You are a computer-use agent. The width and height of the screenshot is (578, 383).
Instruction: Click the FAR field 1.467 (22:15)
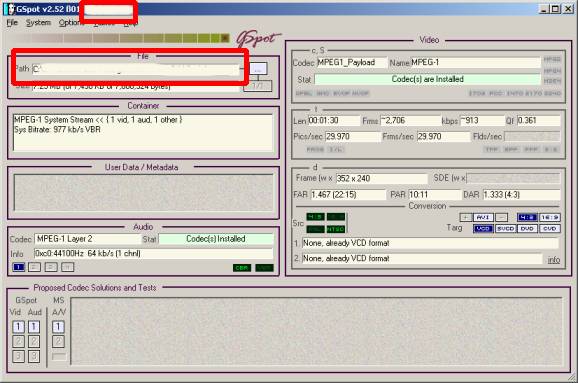coord(348,195)
